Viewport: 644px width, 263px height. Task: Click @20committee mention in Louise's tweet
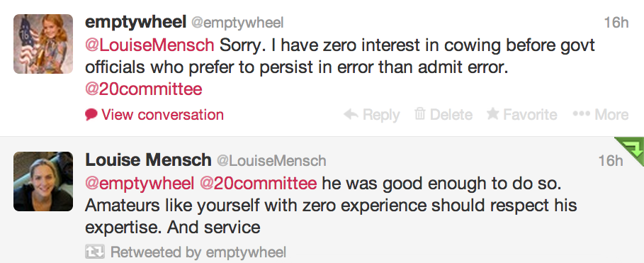(258, 184)
